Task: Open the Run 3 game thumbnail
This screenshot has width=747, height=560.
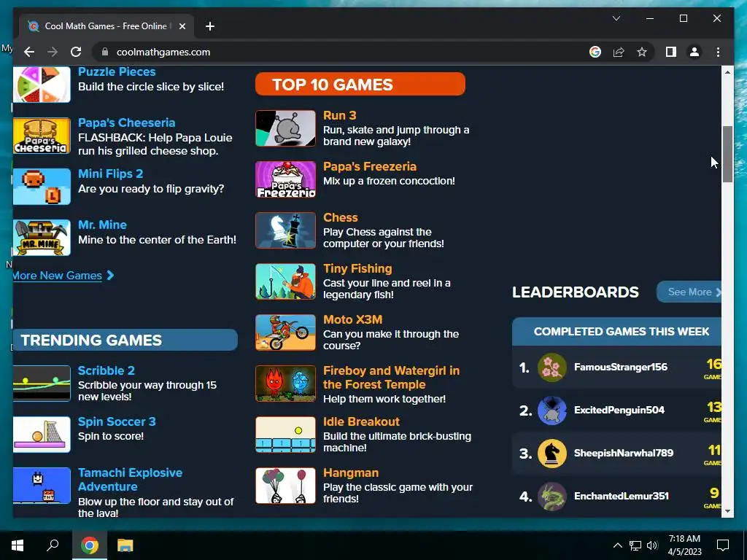Action: click(x=285, y=128)
